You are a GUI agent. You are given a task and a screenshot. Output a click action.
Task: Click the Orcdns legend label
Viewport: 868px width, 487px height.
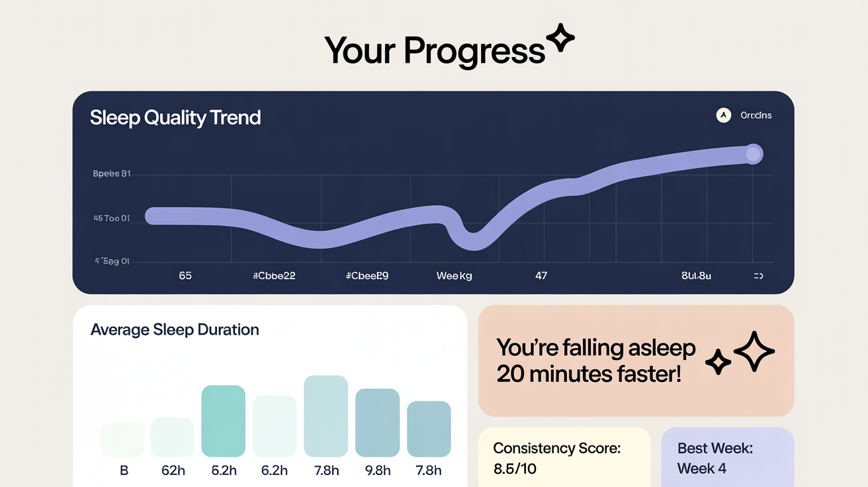[756, 115]
